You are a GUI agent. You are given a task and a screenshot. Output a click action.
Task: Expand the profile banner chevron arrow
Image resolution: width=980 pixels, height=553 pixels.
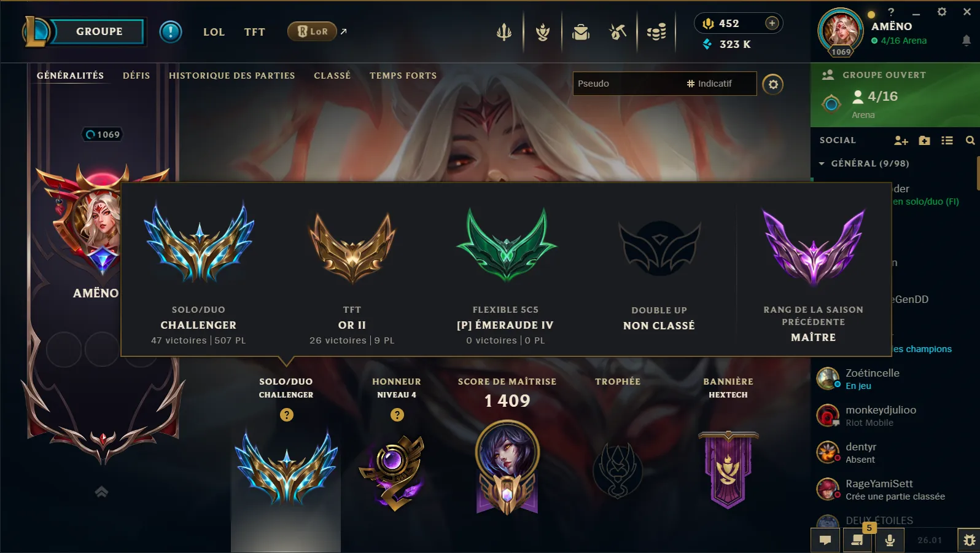(102, 492)
